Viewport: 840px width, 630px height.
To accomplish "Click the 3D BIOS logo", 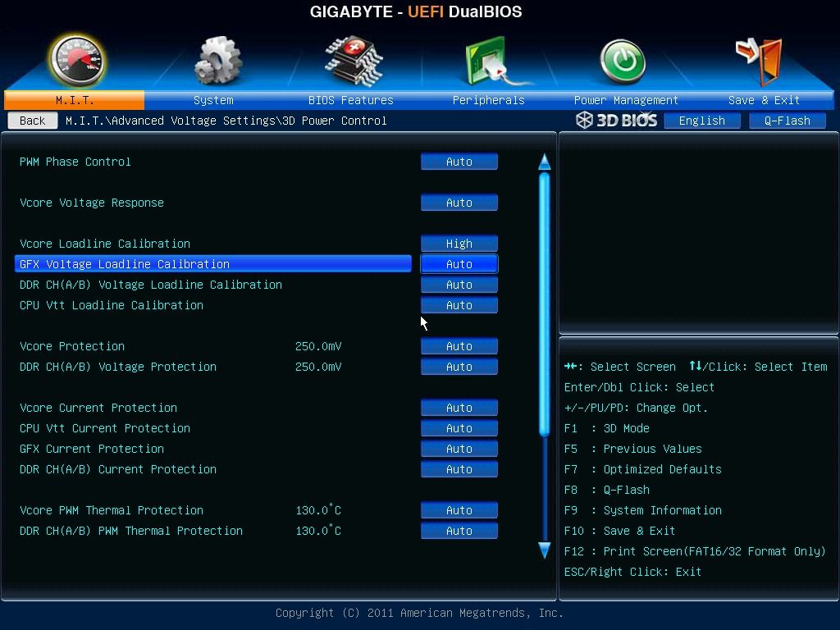I will pyautogui.click(x=617, y=120).
